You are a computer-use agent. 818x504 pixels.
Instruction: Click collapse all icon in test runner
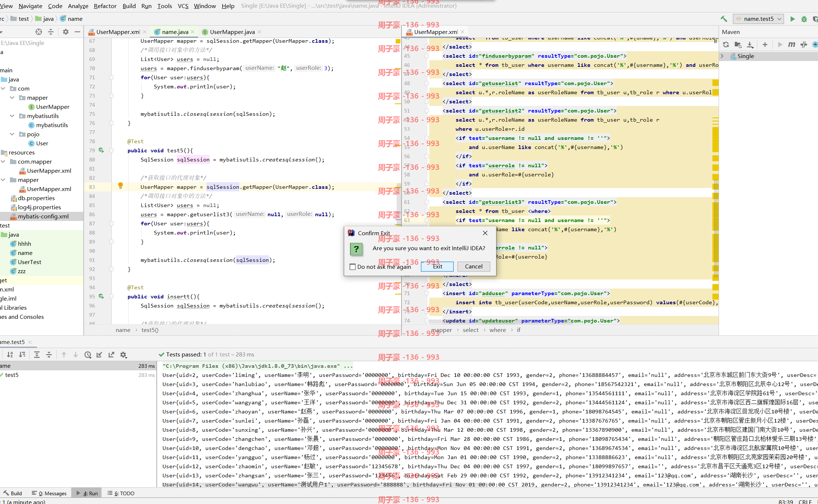(49, 355)
